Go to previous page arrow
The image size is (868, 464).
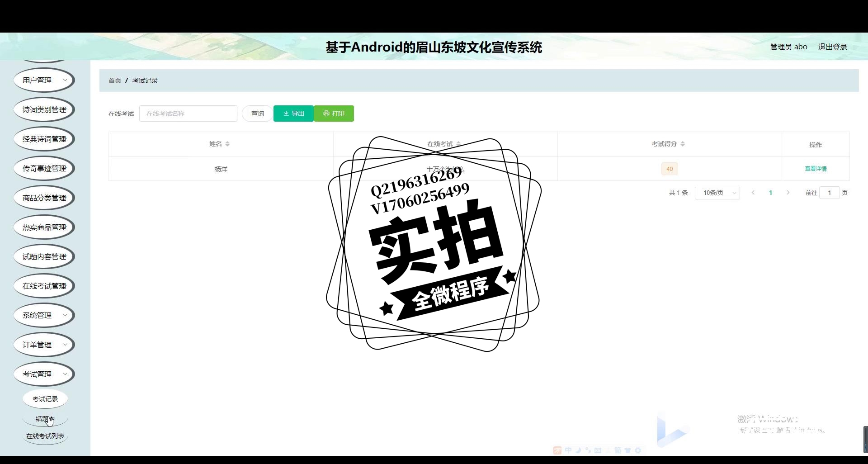753,193
